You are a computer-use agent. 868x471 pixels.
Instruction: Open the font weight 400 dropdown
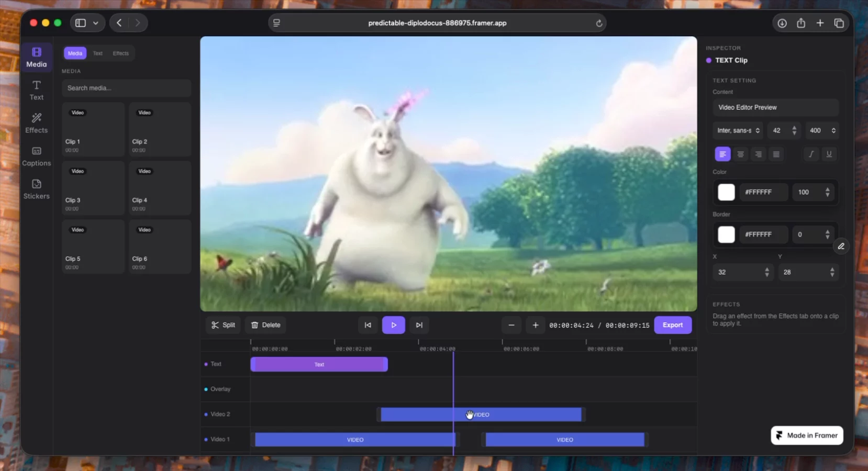coord(822,130)
